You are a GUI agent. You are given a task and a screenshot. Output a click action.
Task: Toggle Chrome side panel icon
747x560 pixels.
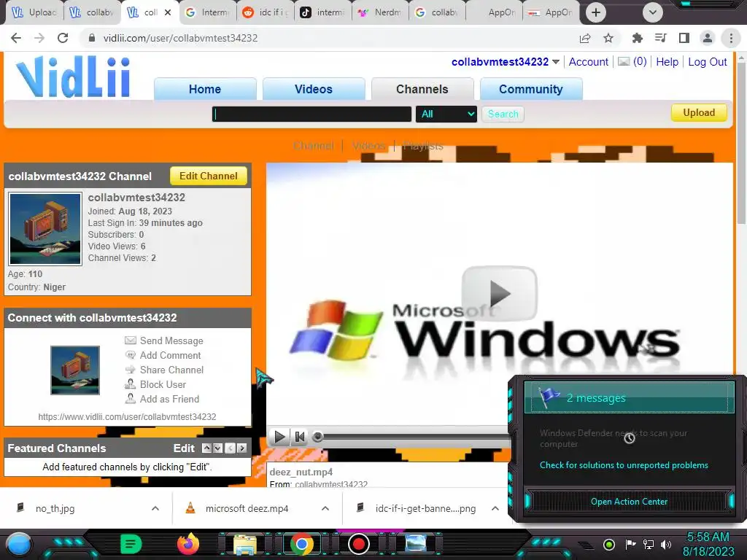click(684, 38)
